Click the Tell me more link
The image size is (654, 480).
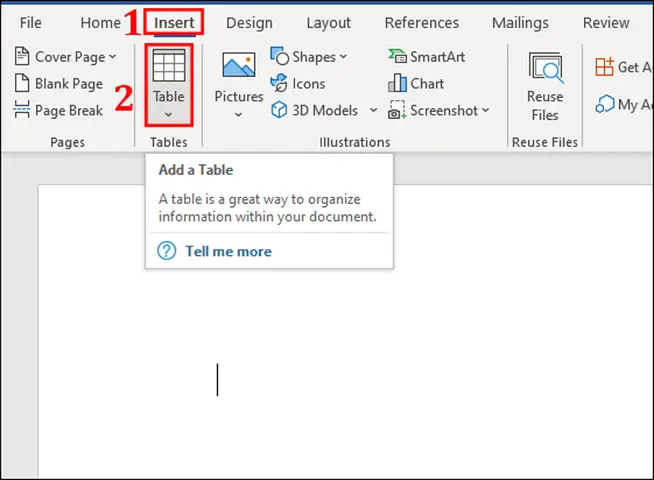[227, 251]
